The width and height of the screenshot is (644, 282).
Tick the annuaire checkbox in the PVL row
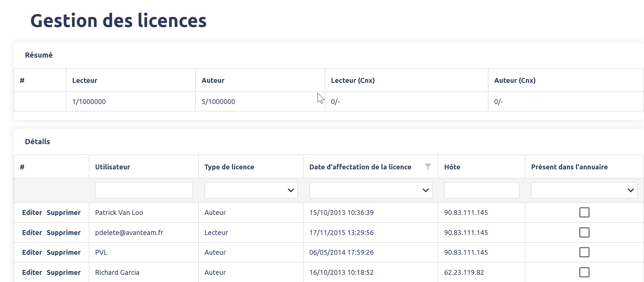coord(584,252)
